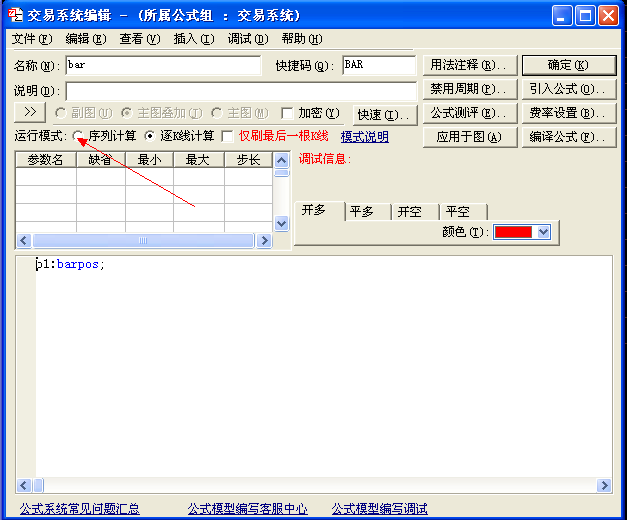Image resolution: width=627 pixels, height=520 pixels.
Task: Click the 步长 column header
Action: point(248,160)
